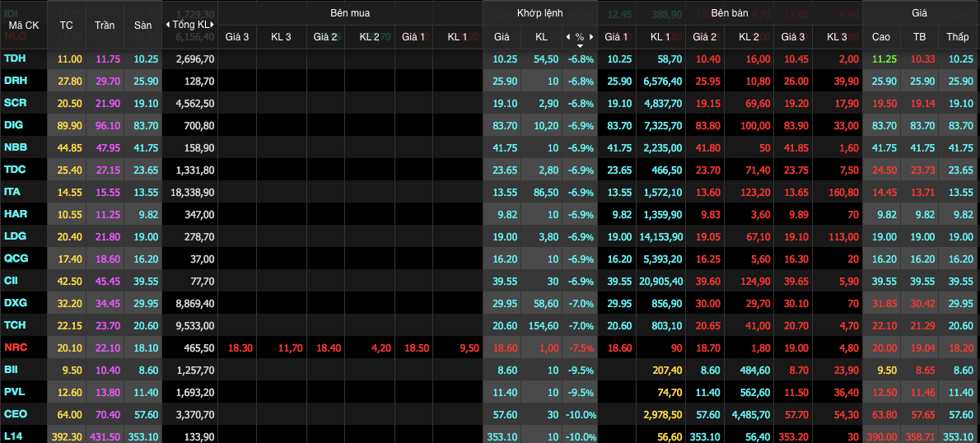Screen dimensions: 980x443
Task: Click the Cao price column header
Action: (881, 37)
